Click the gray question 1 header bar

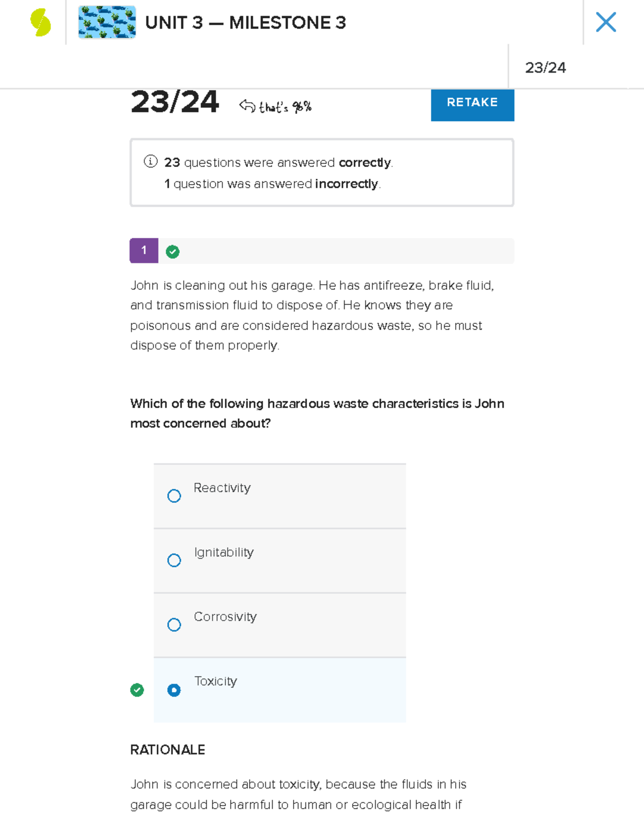point(343,251)
